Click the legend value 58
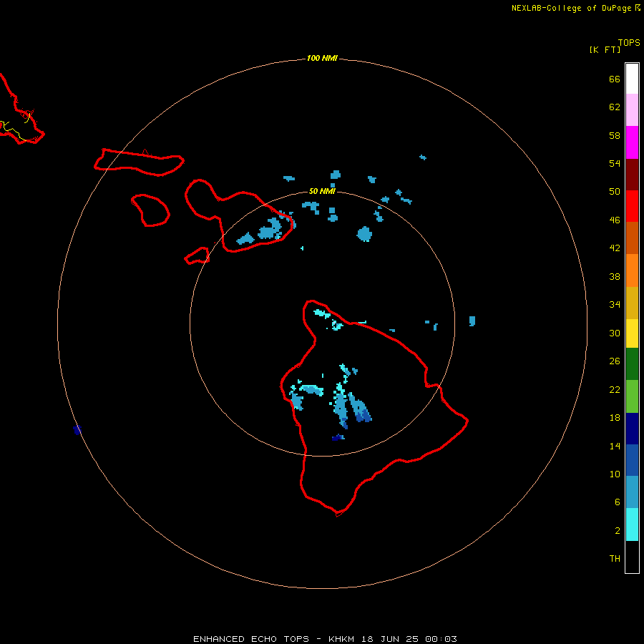The width and height of the screenshot is (644, 644). click(615, 135)
